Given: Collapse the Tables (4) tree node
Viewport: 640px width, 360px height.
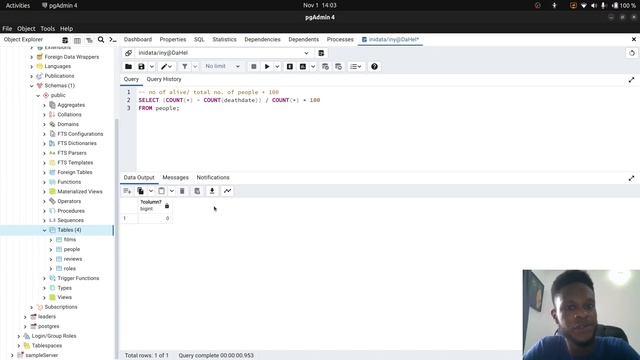Looking at the screenshot, I should [44, 230].
